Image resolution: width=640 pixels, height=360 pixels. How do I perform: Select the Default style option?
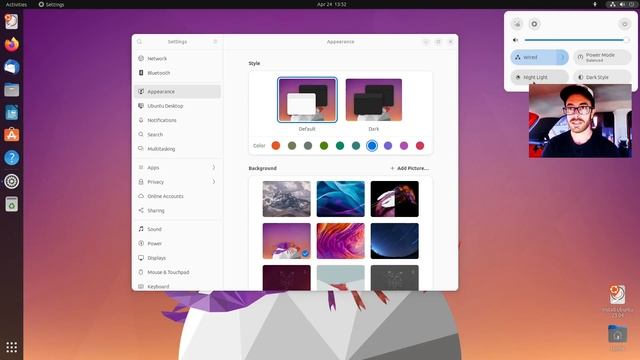pyautogui.click(x=307, y=100)
